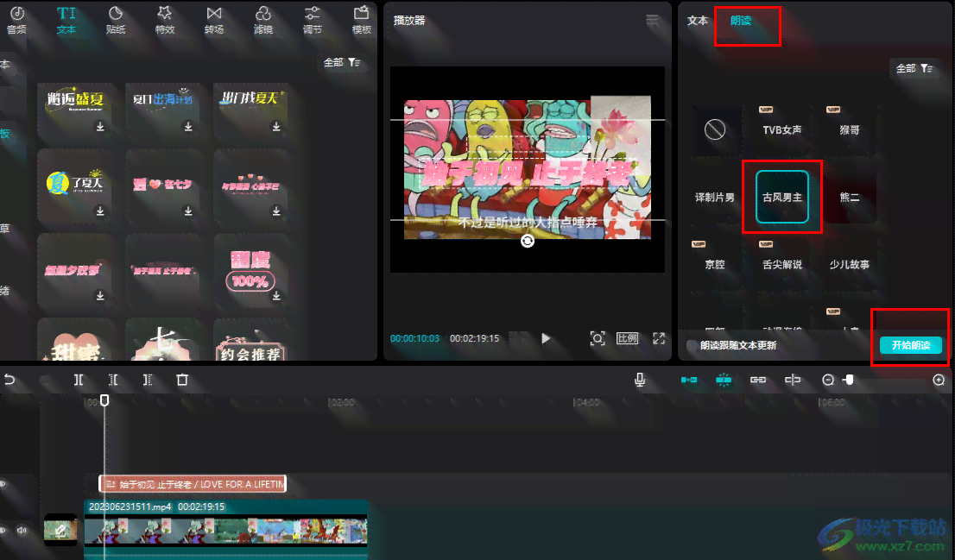This screenshot has width=955, height=560.
Task: Open the 滤镜 filters panel
Action: point(263,20)
